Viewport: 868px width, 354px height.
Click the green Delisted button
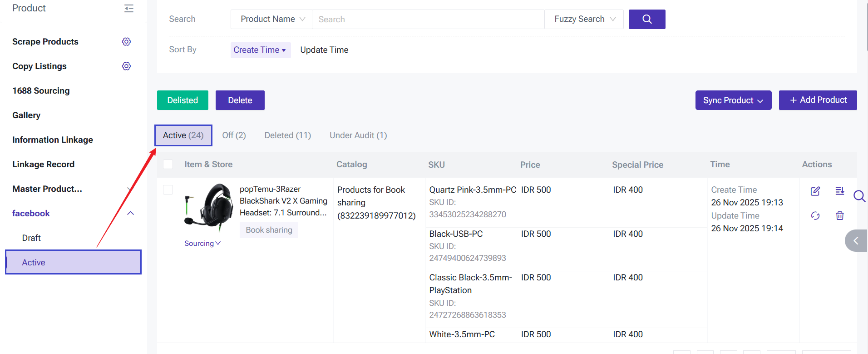pos(182,100)
